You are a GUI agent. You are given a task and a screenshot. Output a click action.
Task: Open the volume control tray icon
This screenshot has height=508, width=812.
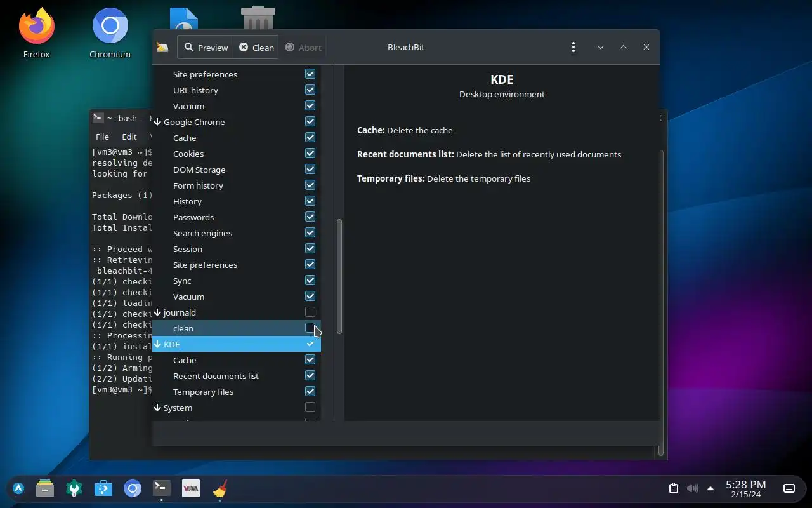(x=692, y=488)
